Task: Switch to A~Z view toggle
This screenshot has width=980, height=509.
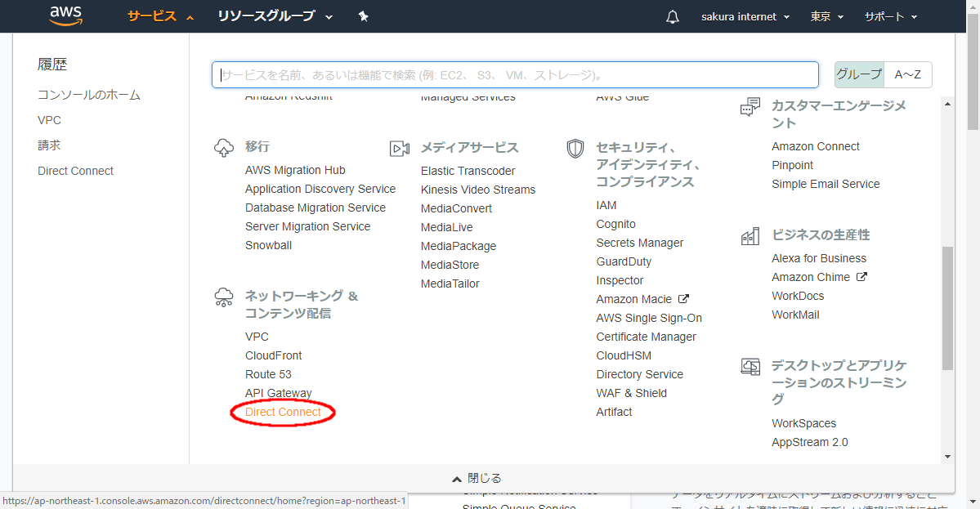Action: point(907,74)
